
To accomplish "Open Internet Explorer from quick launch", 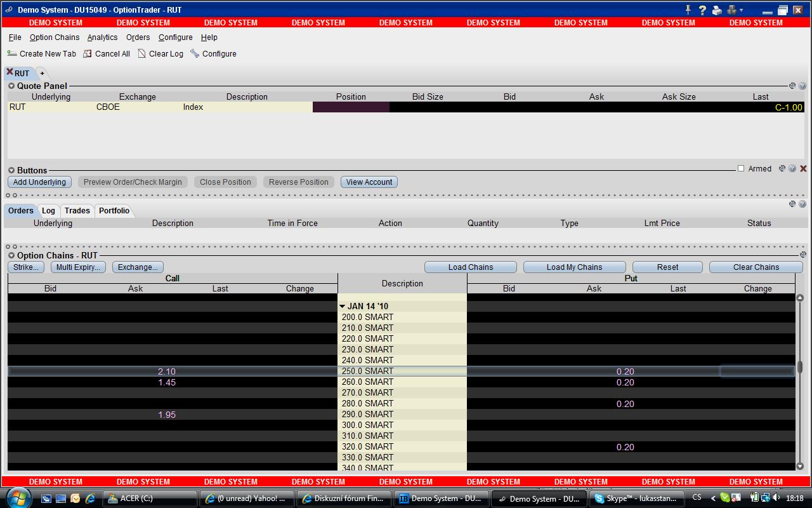I will tap(90, 498).
